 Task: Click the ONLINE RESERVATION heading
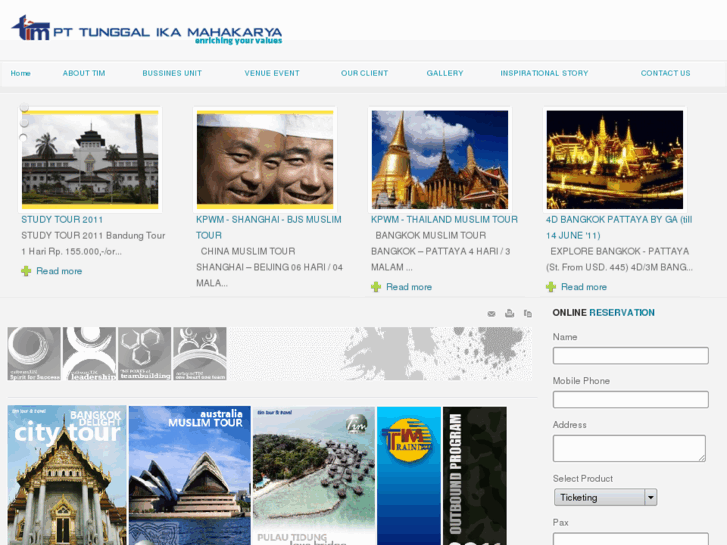click(x=604, y=313)
